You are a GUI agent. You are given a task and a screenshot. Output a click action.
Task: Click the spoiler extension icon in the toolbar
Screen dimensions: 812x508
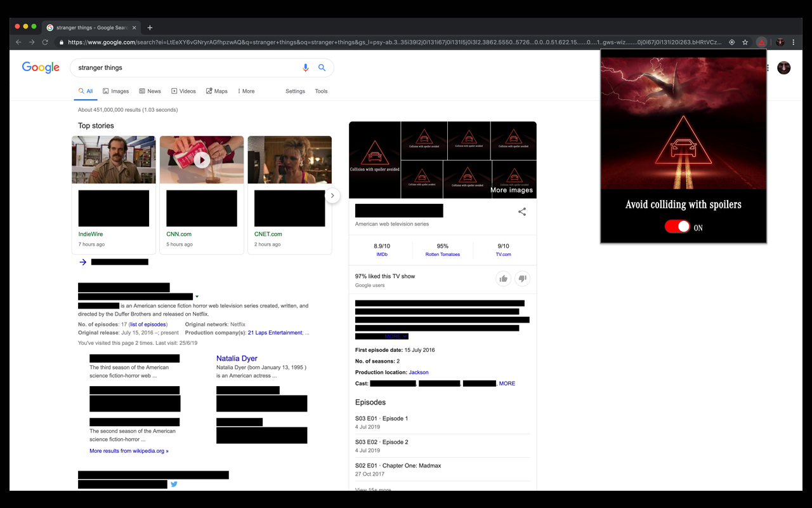click(761, 43)
